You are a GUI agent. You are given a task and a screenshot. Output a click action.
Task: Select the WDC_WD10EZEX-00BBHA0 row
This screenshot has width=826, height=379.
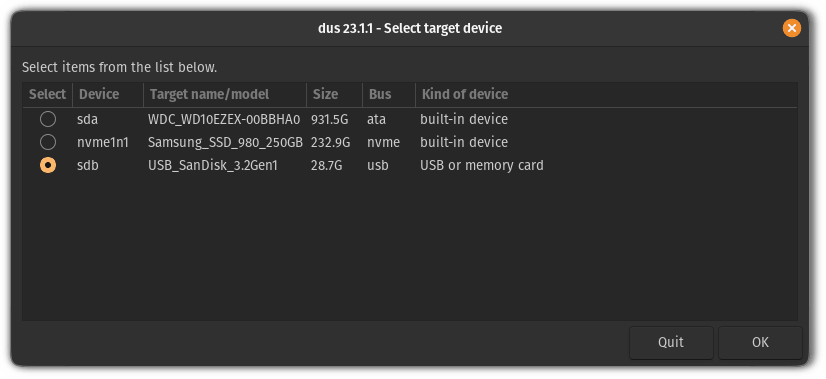click(x=410, y=120)
